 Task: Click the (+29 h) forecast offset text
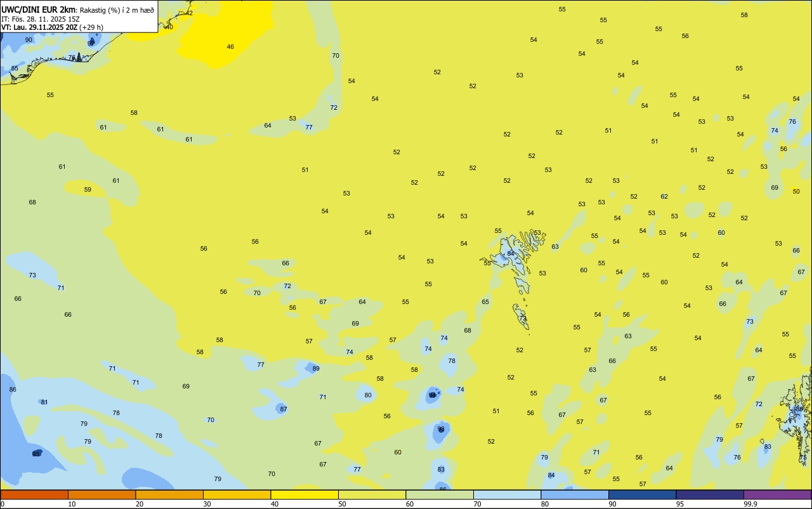pos(91,27)
